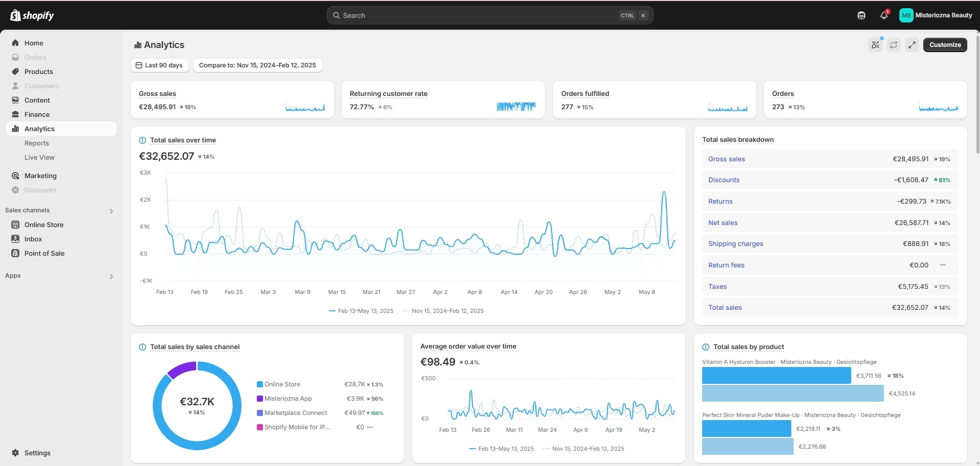Click the purple Misteriozna App legend swatch
Viewport: 980px width, 466px height.
click(x=260, y=399)
